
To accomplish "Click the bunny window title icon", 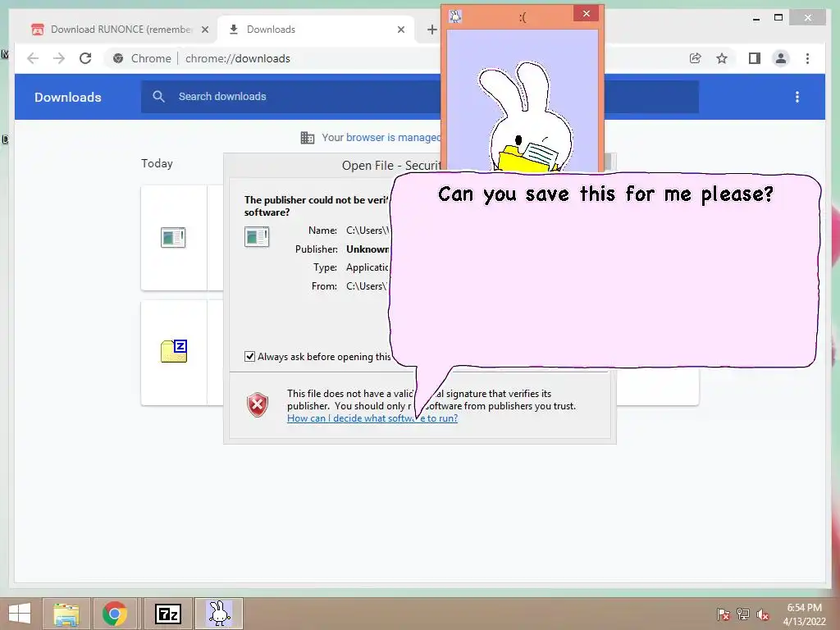I will [455, 16].
